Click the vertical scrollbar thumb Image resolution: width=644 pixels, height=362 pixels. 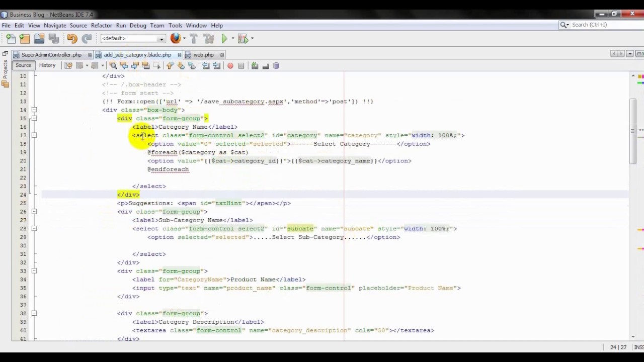[633, 131]
